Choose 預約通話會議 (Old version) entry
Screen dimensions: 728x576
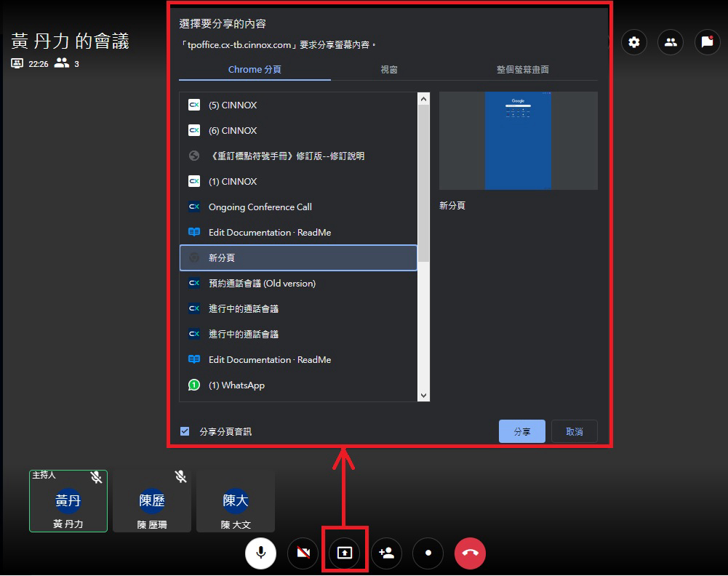click(298, 283)
